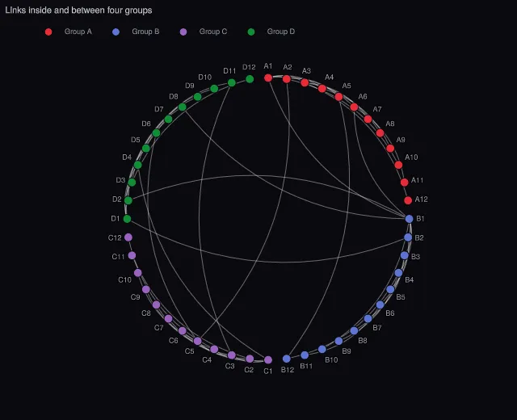Pick purple node C4
This screenshot has height=420, width=517.
pos(214,350)
